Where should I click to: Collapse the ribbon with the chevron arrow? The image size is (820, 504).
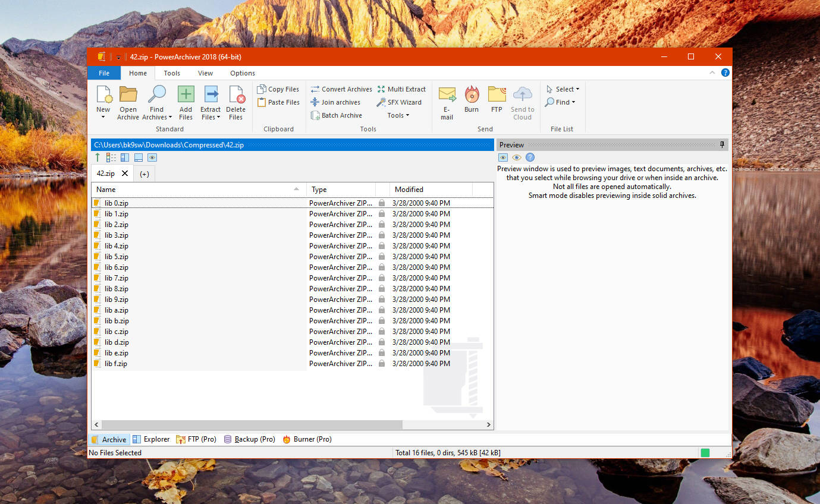click(712, 73)
